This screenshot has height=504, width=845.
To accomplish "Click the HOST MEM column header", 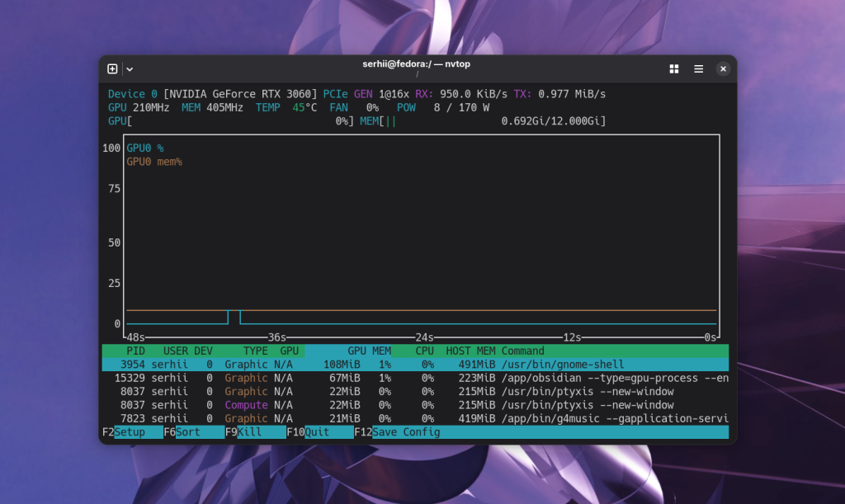I will point(470,351).
